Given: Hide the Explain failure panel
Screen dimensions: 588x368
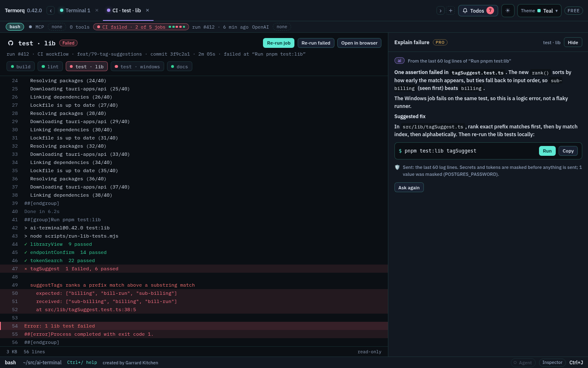Looking at the screenshot, I should pos(573,43).
